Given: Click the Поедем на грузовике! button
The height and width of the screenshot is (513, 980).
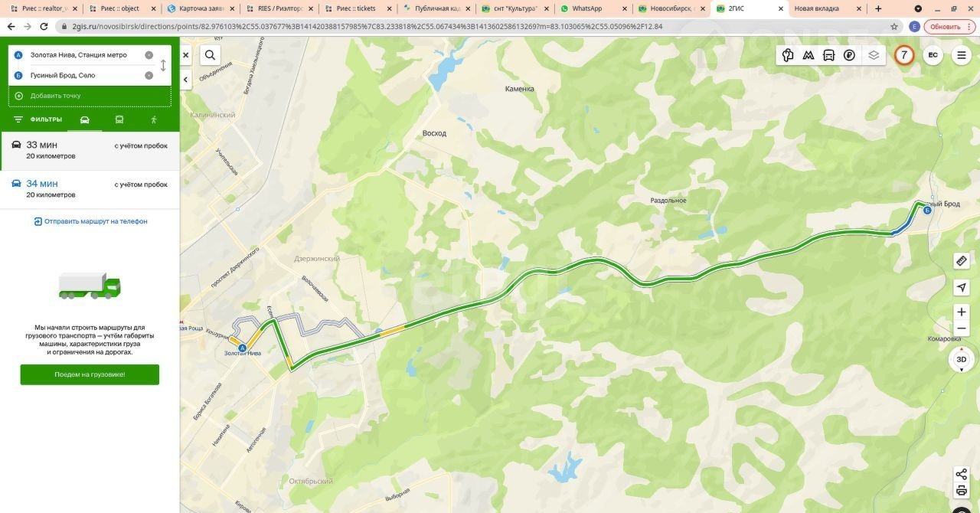Looking at the screenshot, I should click(x=90, y=374).
